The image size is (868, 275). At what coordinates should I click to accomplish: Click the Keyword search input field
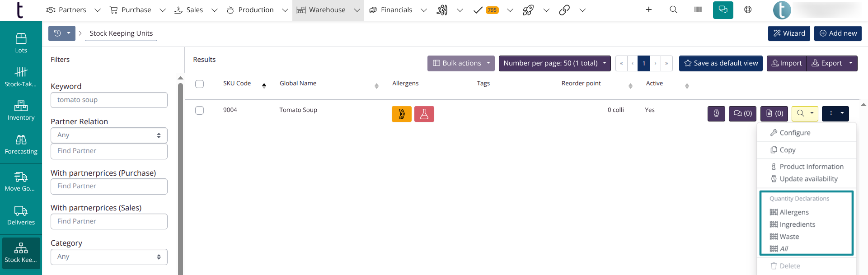click(109, 100)
